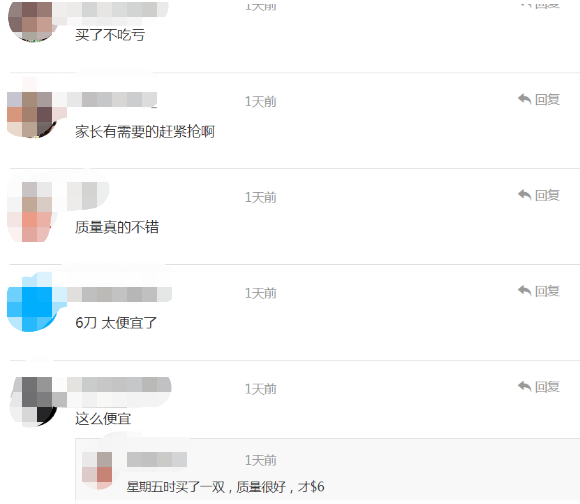Open username above '6刀 太便宜了' comment
The image size is (580, 504).
point(119,294)
